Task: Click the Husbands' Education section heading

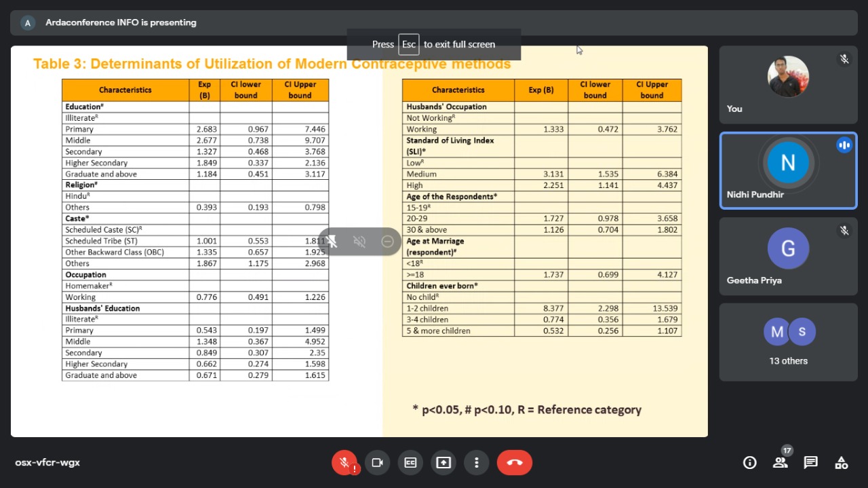Action: pos(102,308)
